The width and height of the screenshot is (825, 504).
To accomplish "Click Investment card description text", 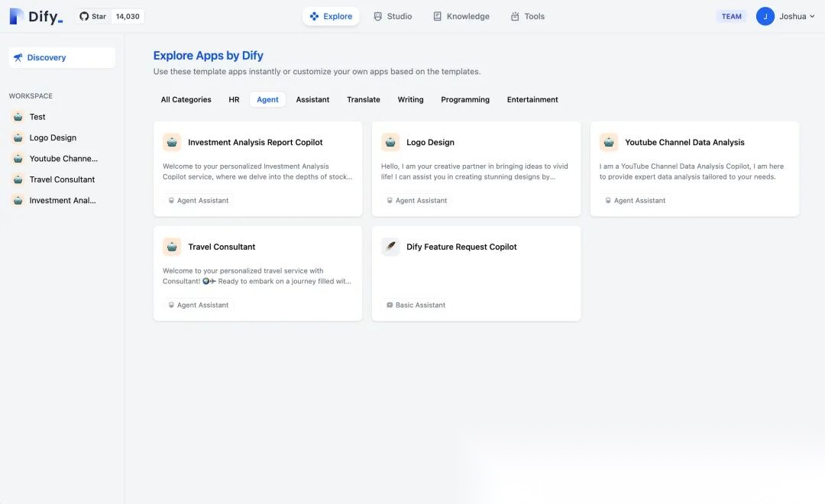I will tap(257, 172).
